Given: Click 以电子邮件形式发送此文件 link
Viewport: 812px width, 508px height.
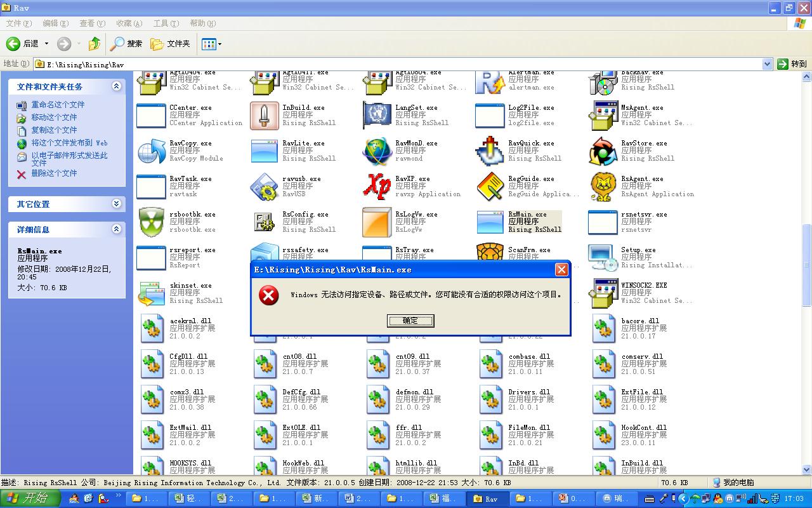Looking at the screenshot, I should coord(69,159).
